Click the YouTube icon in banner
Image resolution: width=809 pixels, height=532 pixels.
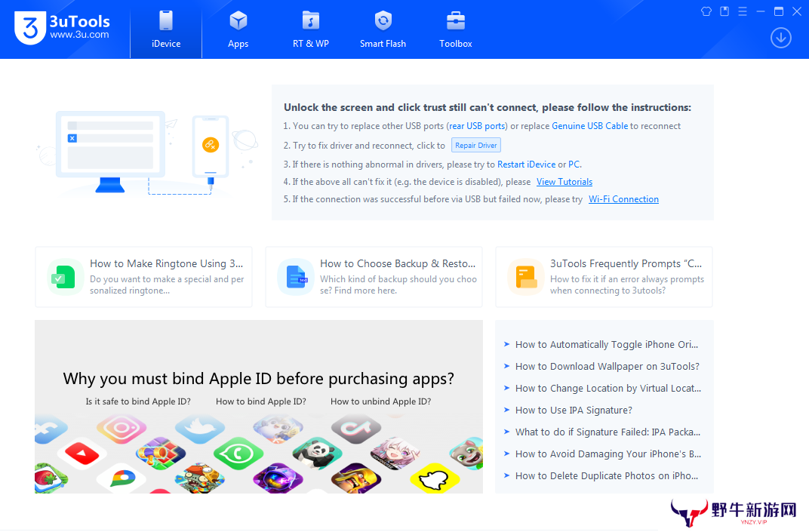pos(82,454)
